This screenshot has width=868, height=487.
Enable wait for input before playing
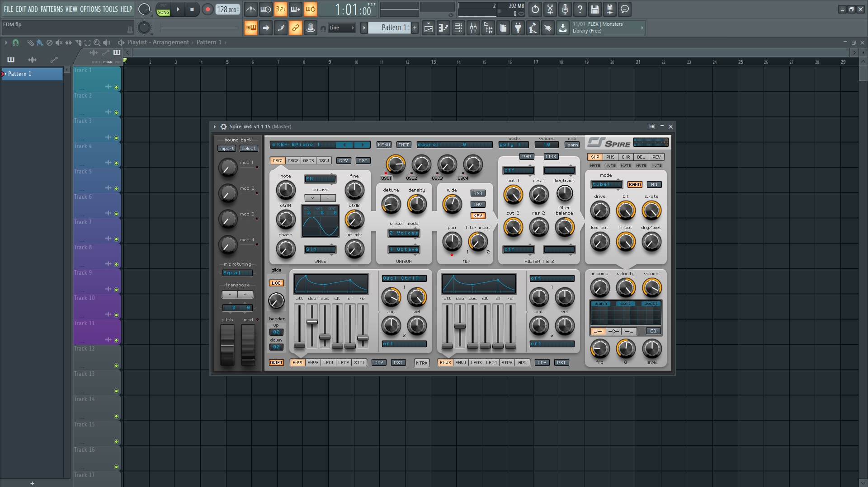click(x=265, y=9)
